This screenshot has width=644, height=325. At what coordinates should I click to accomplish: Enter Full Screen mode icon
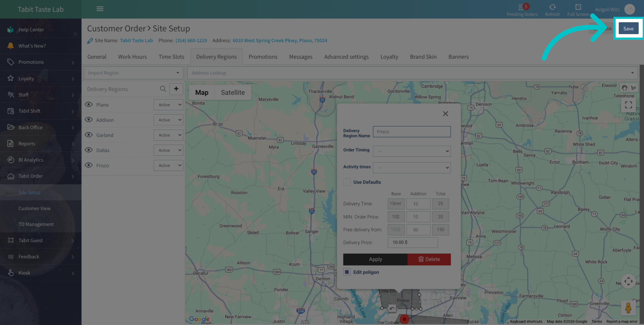click(x=578, y=7)
